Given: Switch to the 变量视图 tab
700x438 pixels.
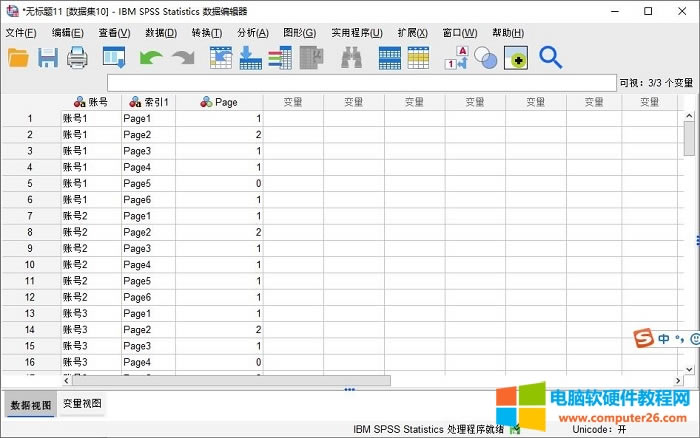Looking at the screenshot, I should click(81, 404).
